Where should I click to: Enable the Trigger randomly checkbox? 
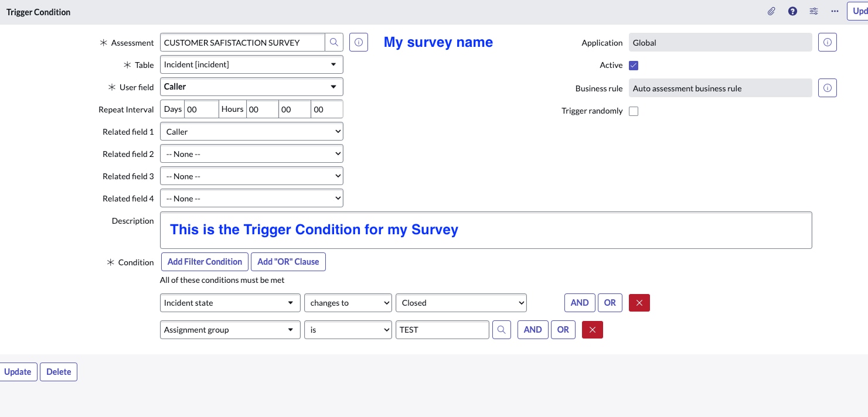[634, 111]
